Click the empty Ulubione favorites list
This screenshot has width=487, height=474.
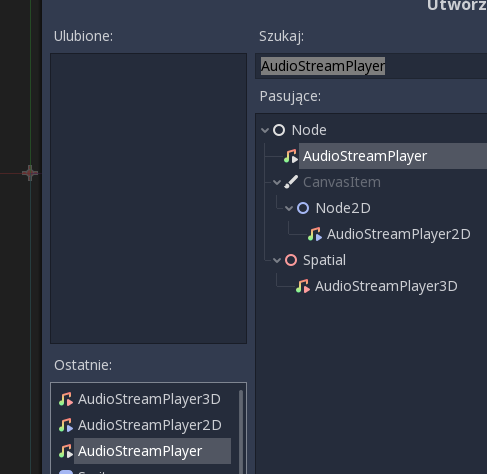(148, 198)
